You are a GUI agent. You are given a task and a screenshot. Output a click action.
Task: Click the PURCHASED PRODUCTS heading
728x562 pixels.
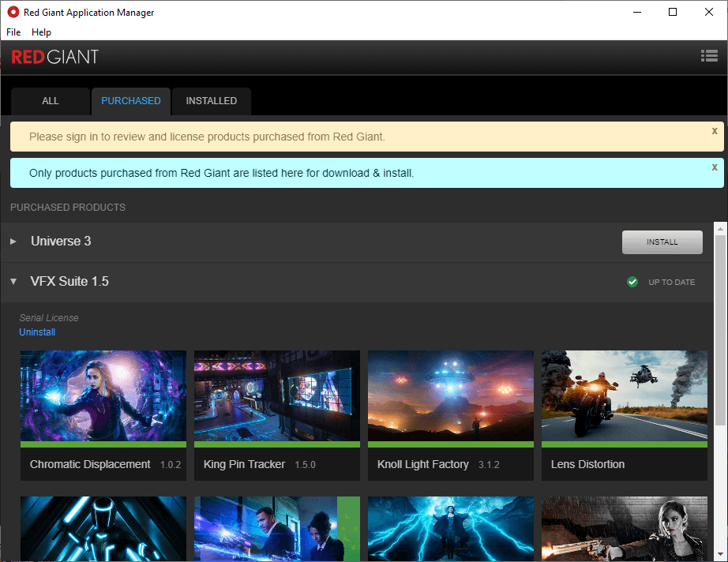[68, 208]
